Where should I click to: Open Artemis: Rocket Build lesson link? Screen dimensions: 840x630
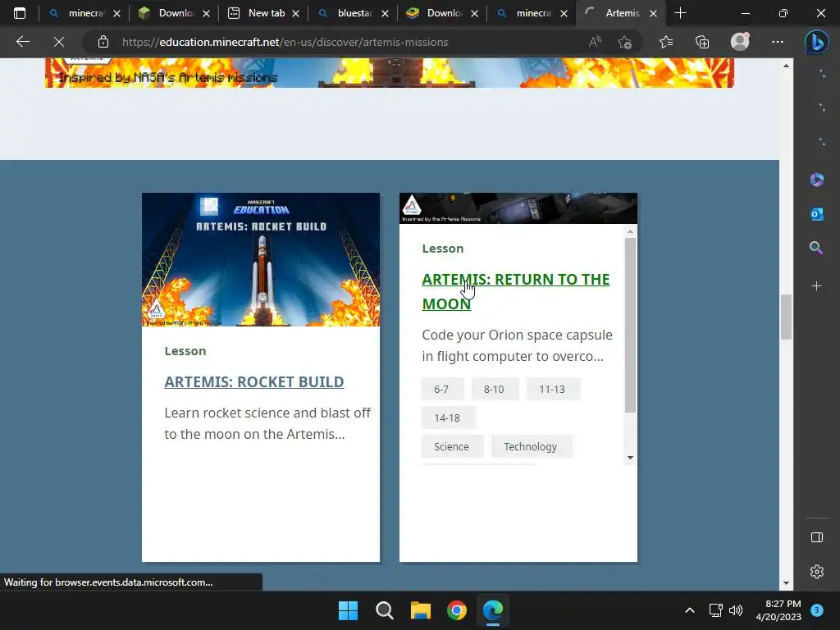[254, 382]
